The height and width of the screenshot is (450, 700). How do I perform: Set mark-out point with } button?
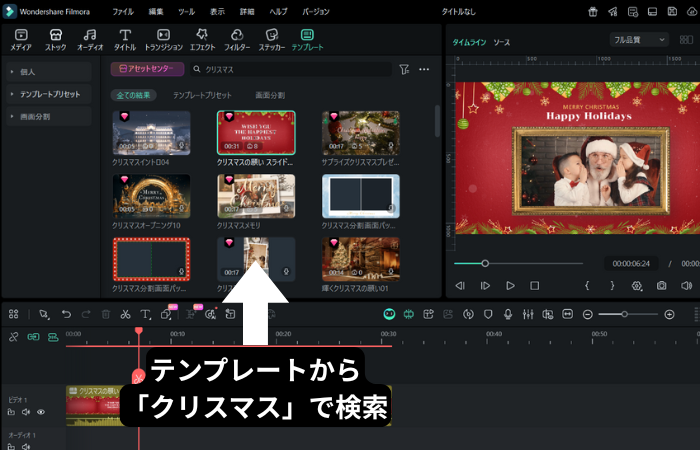pyautogui.click(x=612, y=286)
